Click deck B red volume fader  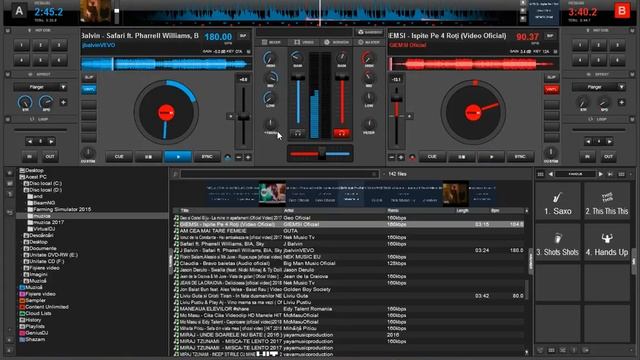click(x=342, y=77)
